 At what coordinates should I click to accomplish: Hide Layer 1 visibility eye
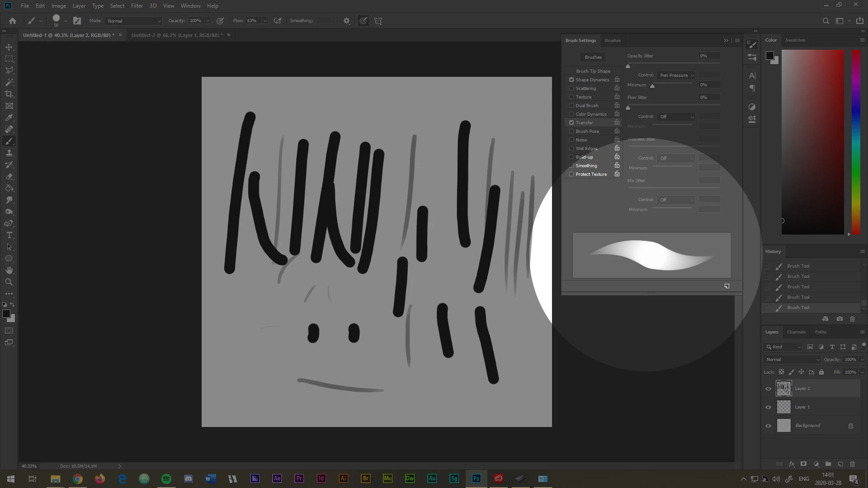point(768,407)
